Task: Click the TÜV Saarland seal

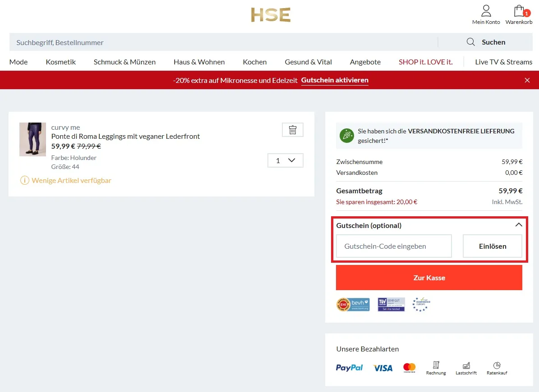Action: [x=391, y=304]
